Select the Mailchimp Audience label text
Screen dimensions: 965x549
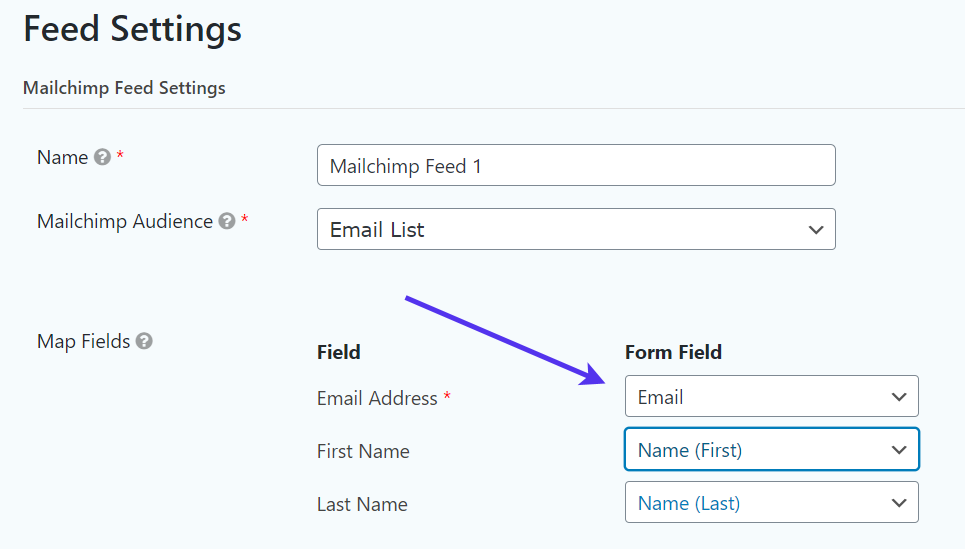pos(124,221)
